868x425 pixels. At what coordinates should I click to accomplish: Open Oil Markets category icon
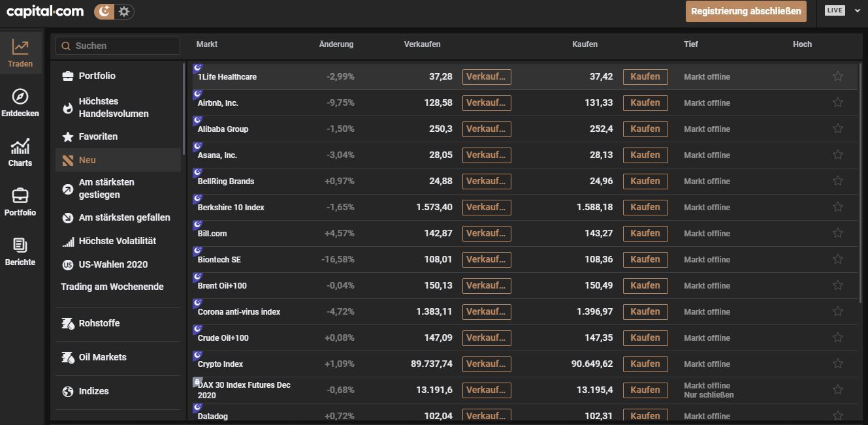click(x=68, y=357)
